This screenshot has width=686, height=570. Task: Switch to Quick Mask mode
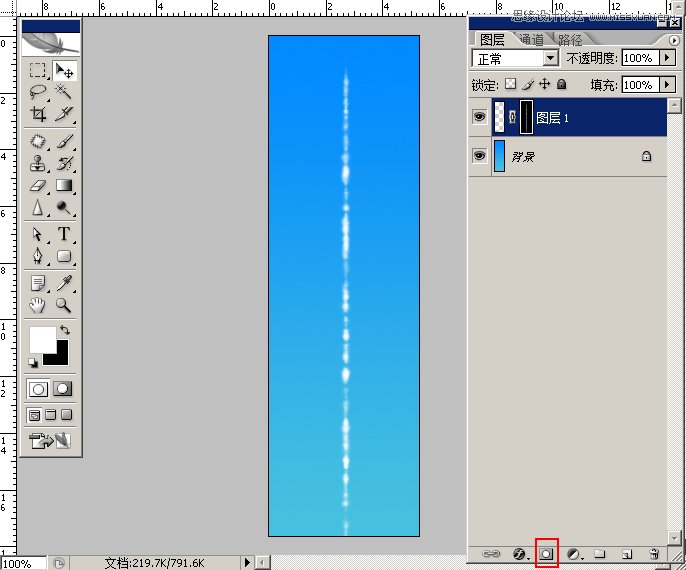pyautogui.click(x=63, y=389)
